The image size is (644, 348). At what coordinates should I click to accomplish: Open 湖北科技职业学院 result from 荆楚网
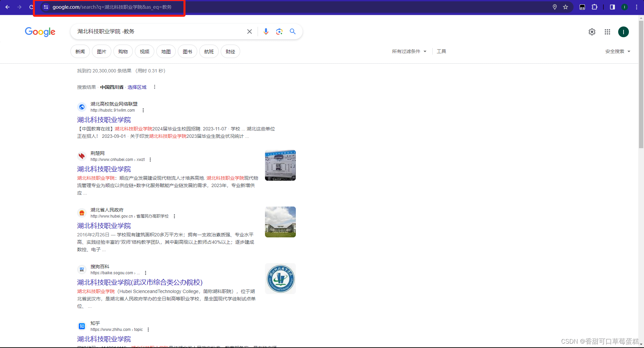click(x=104, y=169)
